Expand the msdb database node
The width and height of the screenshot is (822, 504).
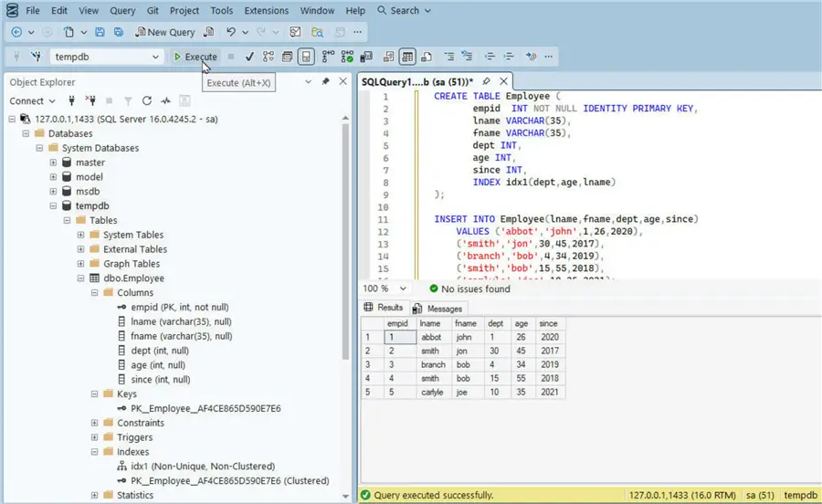(x=53, y=191)
